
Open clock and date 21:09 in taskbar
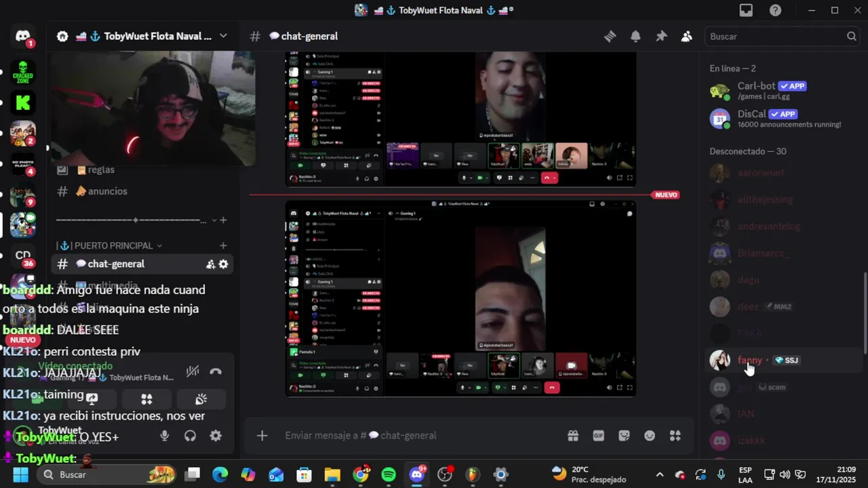coord(837,474)
